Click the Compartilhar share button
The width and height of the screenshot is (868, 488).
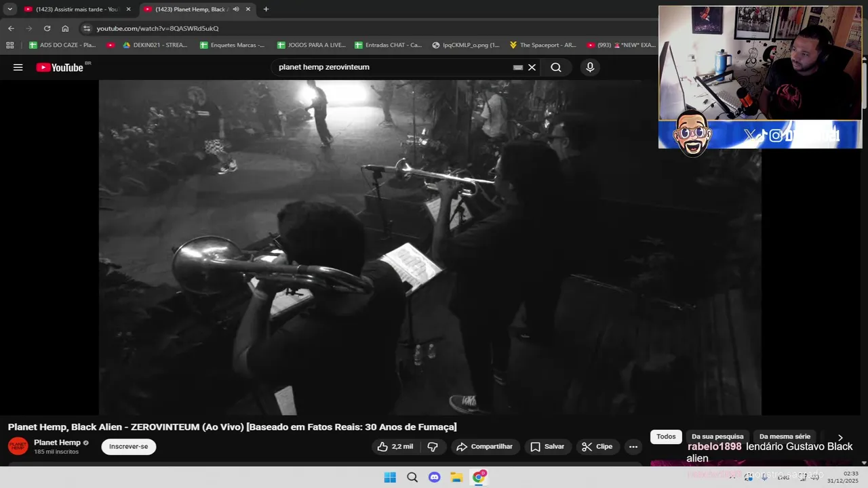[x=484, y=447]
